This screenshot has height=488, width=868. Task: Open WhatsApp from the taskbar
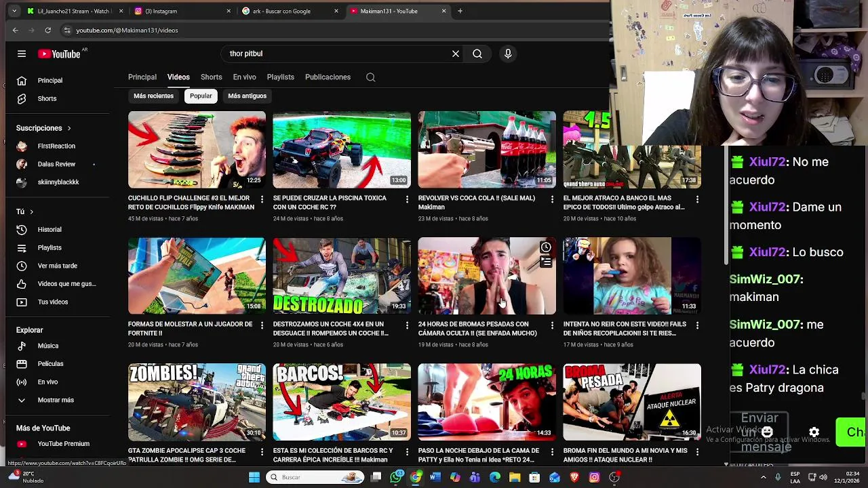click(x=396, y=477)
